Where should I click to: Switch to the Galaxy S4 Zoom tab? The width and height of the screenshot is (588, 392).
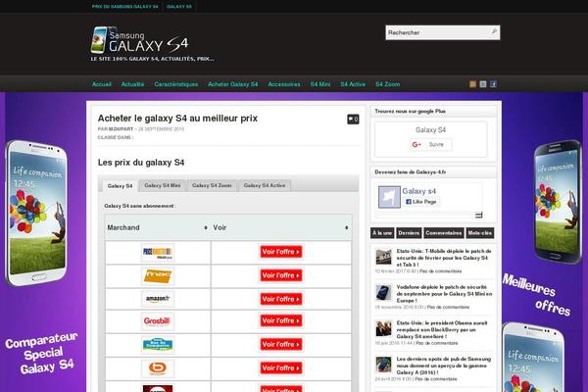[212, 185]
